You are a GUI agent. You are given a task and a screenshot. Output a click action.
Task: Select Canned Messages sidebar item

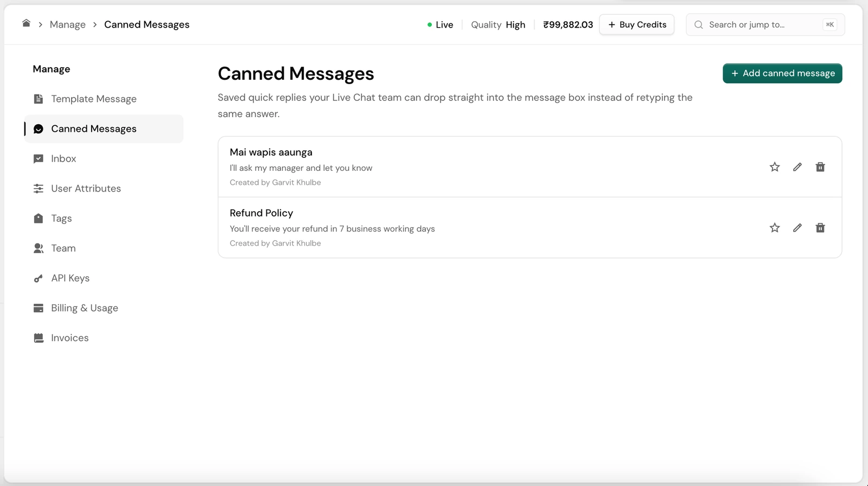104,129
